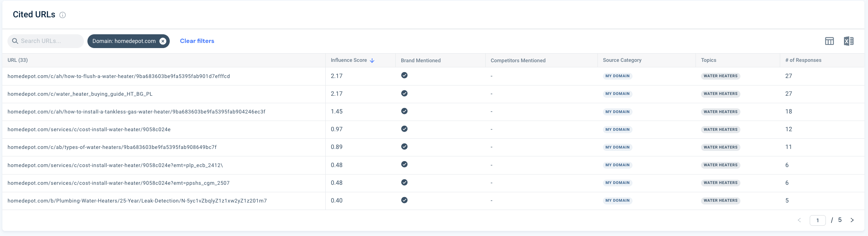Click influence score 0.89

click(x=337, y=147)
